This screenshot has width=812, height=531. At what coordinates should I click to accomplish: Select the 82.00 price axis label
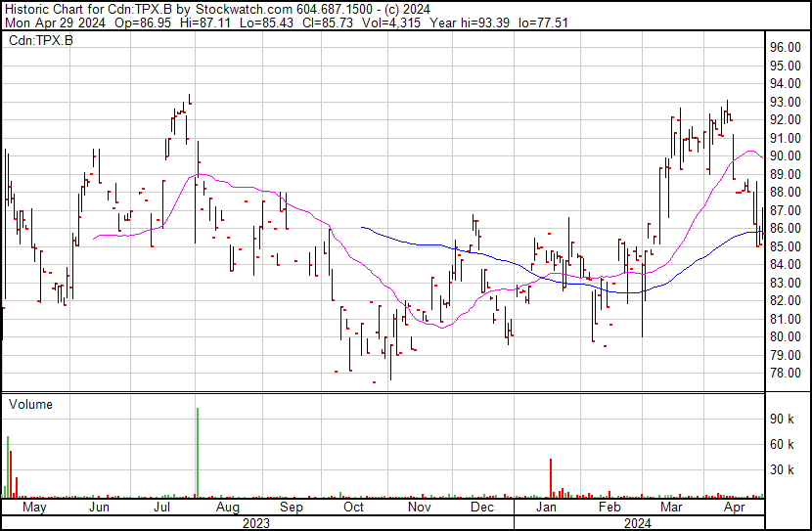786,300
